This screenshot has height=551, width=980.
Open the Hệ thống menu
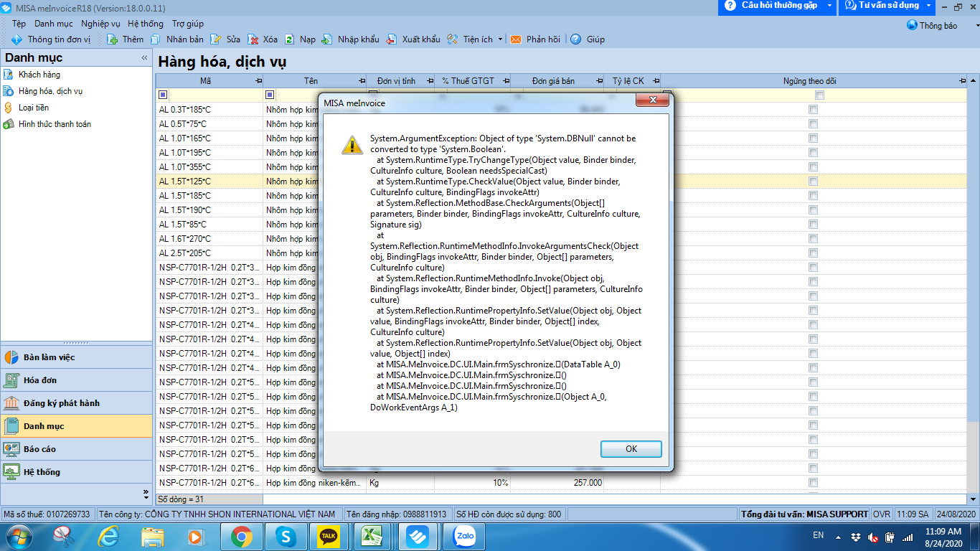[146, 24]
